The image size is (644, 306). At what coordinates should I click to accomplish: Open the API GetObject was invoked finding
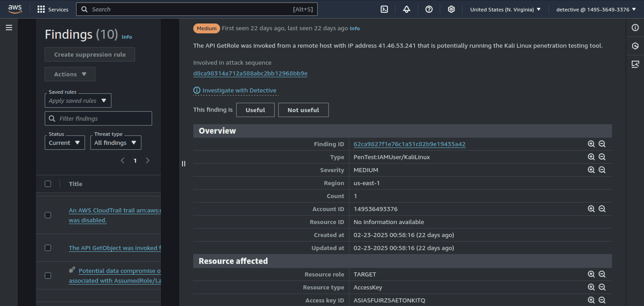(115, 248)
